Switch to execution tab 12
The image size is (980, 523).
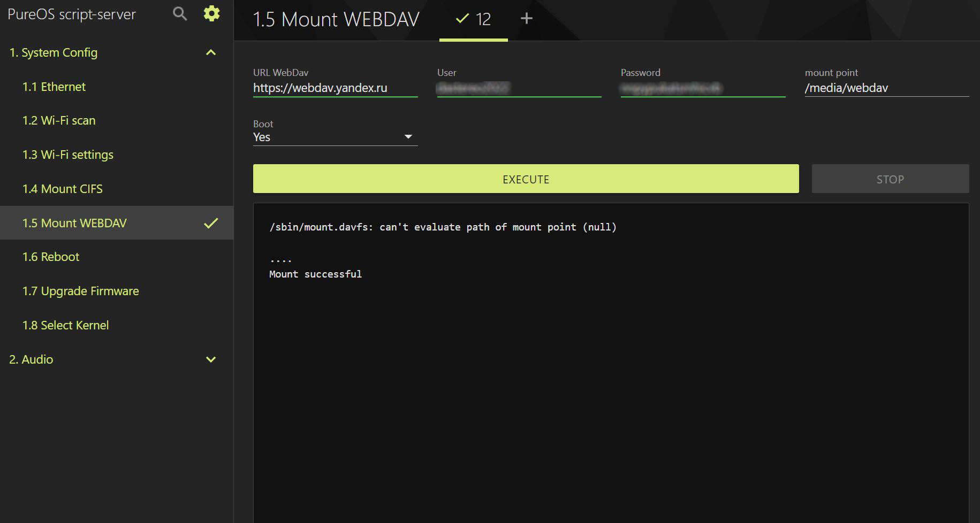[473, 20]
